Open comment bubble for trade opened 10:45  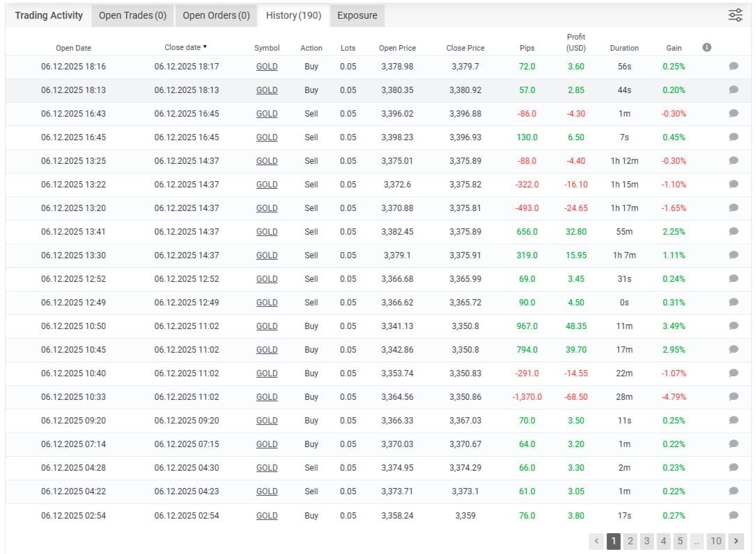734,350
